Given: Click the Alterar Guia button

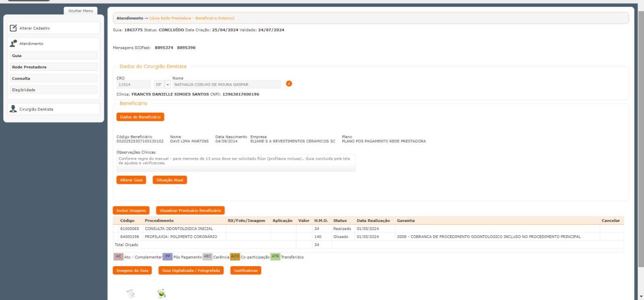Looking at the screenshot, I should click(131, 180).
